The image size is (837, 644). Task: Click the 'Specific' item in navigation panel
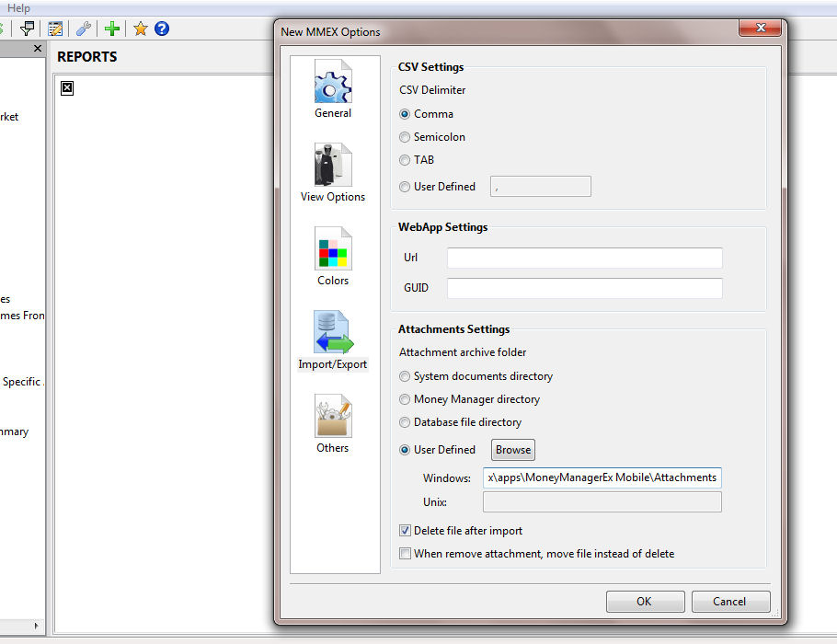[x=21, y=381]
